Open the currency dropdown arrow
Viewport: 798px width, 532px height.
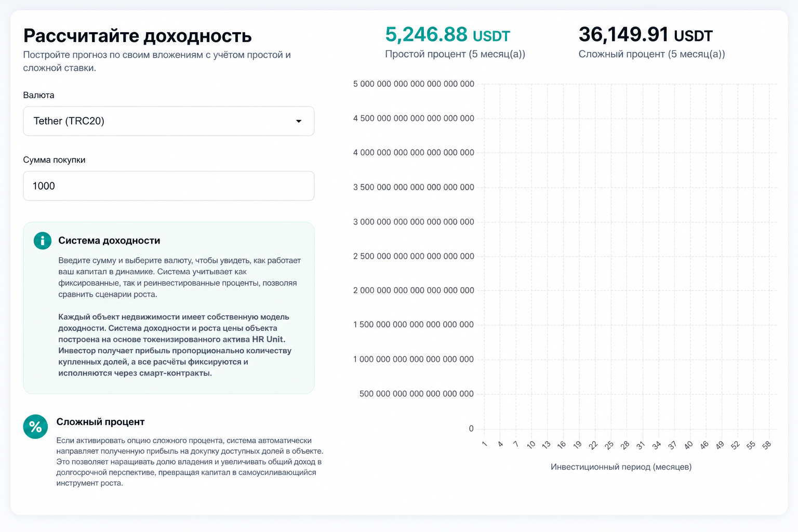point(299,122)
